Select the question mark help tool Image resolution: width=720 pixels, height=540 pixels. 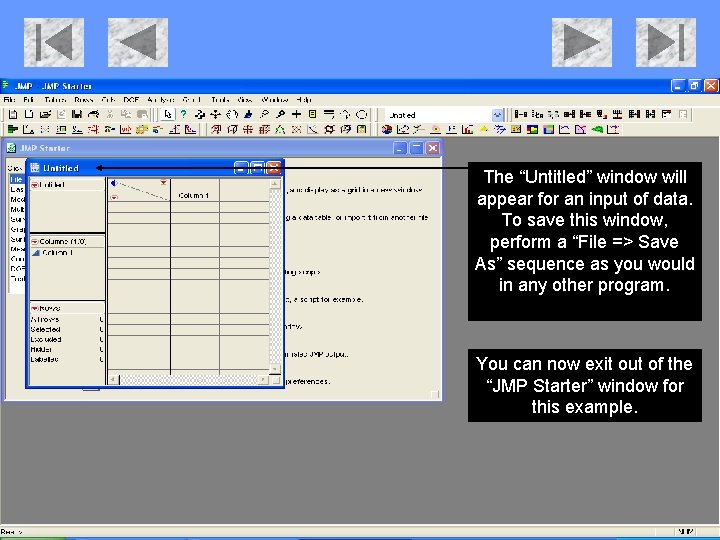click(183, 115)
